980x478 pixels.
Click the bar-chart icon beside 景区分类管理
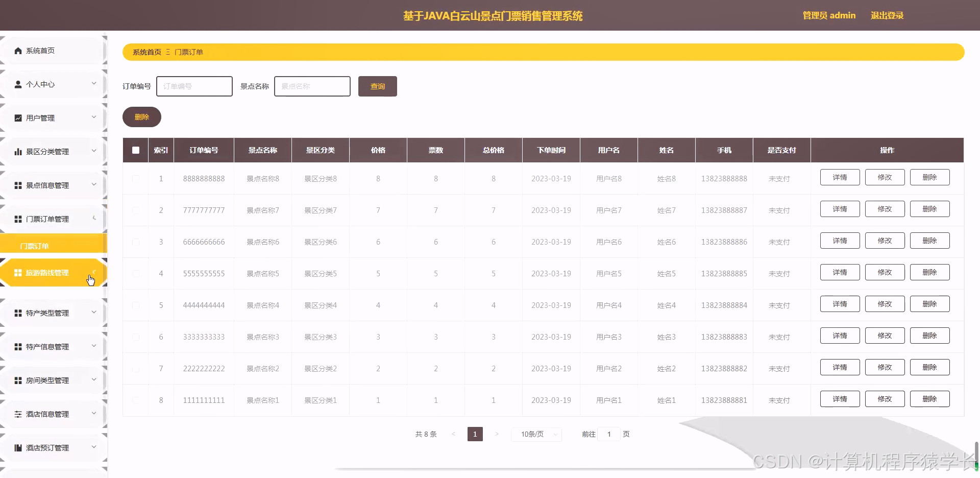click(18, 152)
